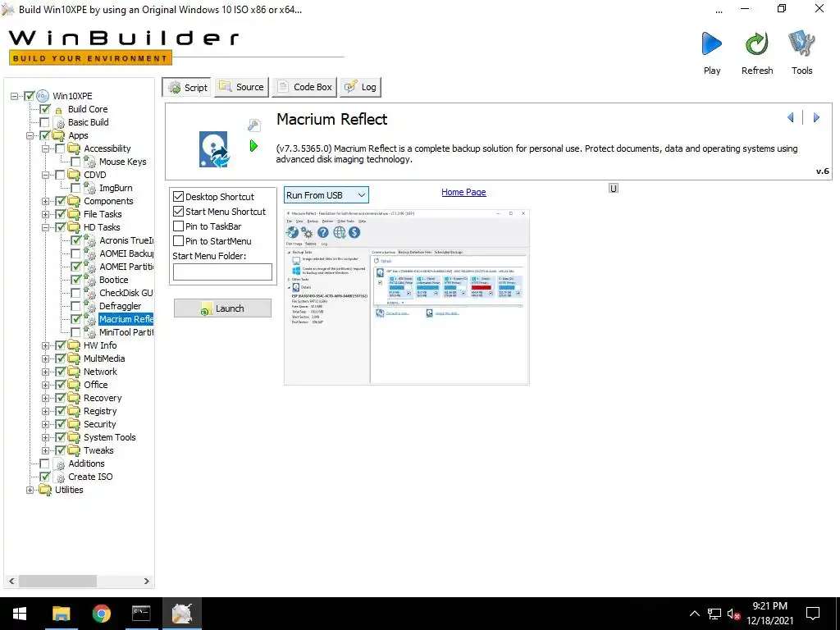
Task: Click the small U button icon
Action: 614,188
